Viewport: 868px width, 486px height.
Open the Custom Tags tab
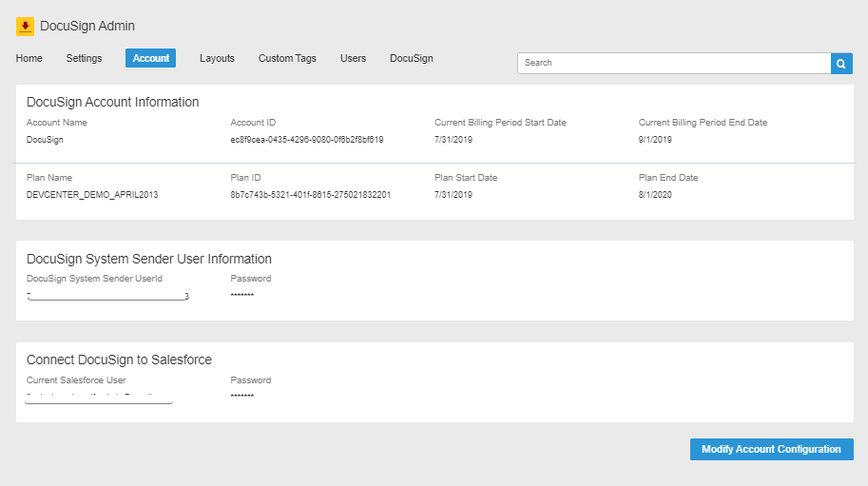point(287,59)
